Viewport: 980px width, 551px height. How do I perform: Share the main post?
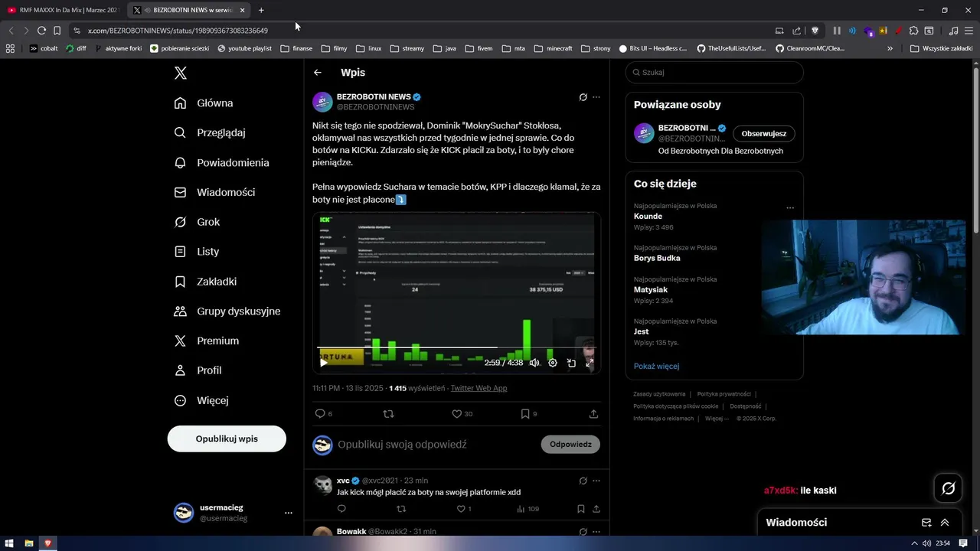tap(593, 414)
